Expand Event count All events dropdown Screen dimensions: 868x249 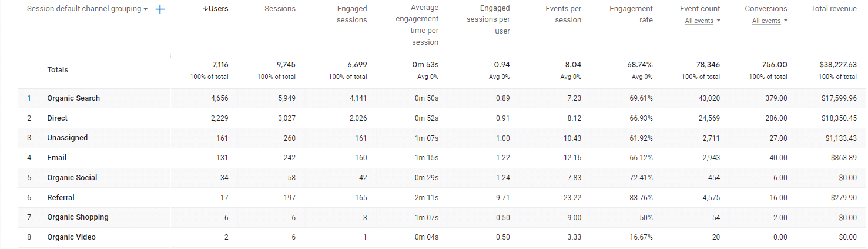[x=702, y=21]
